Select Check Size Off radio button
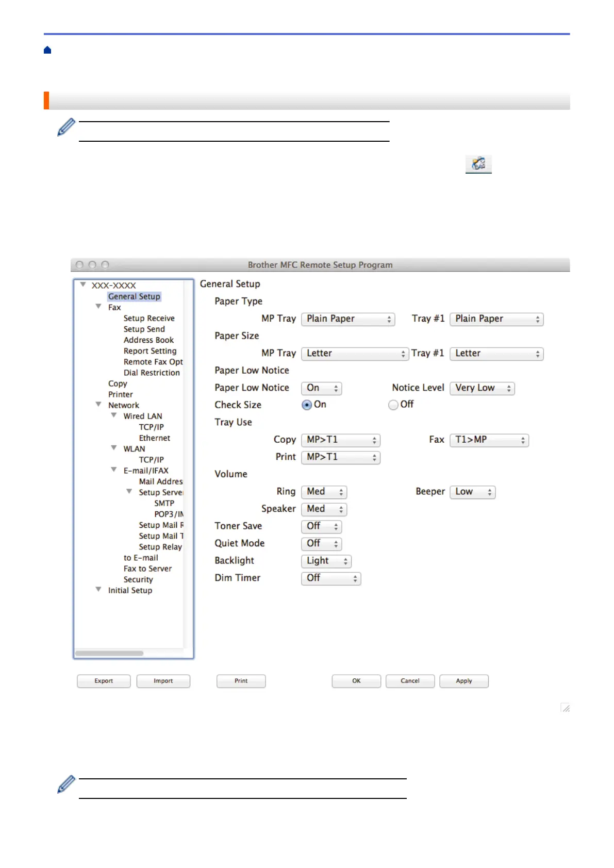The width and height of the screenshot is (614, 868). 393,405
